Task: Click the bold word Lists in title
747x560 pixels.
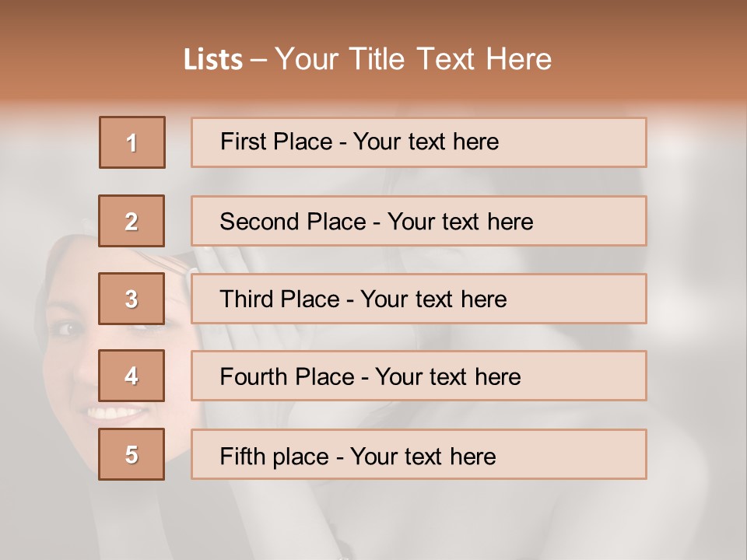Action: click(x=213, y=60)
